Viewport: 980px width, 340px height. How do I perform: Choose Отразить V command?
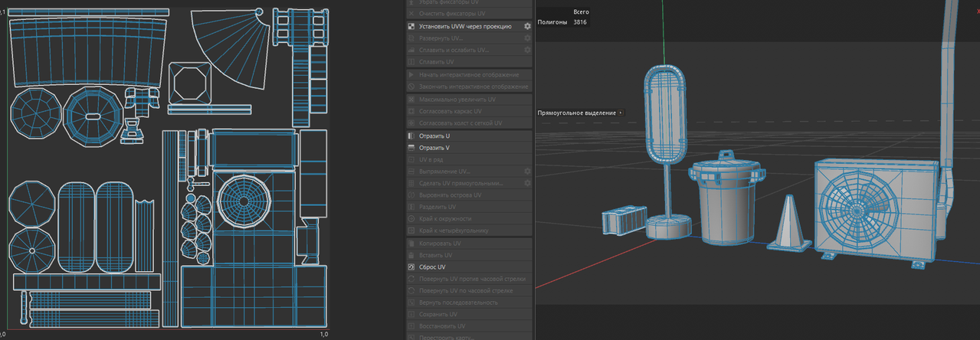point(469,147)
